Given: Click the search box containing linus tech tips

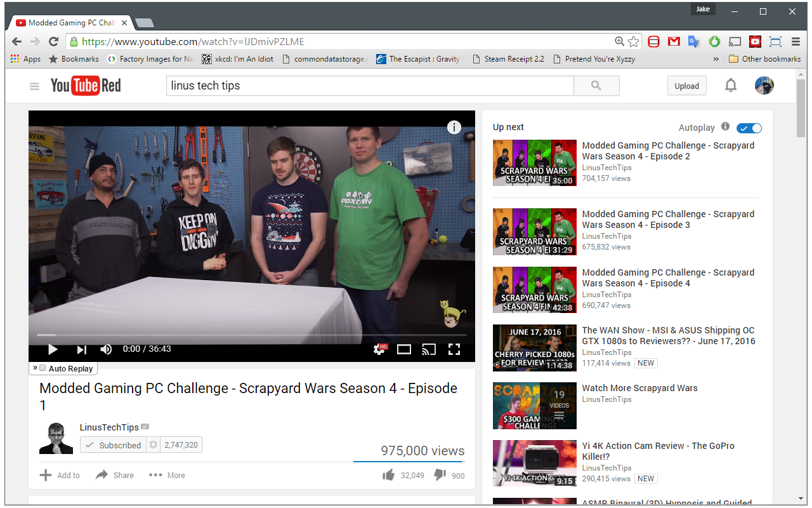Looking at the screenshot, I should click(x=370, y=86).
